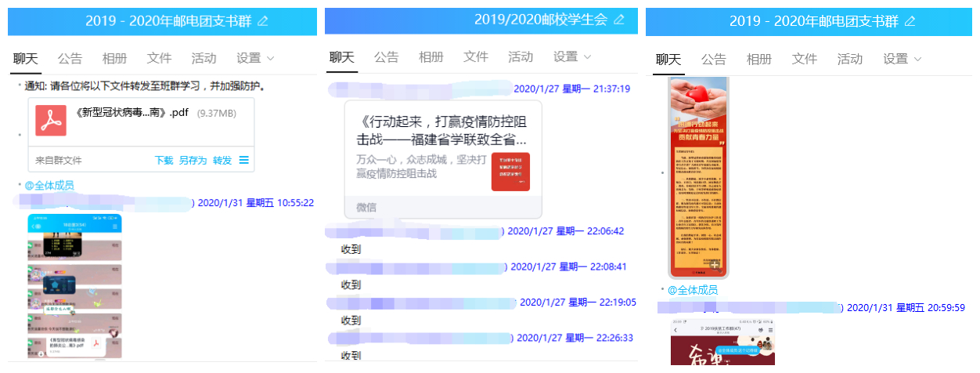This screenshot has height=373, width=980.
Task: Click 另存为 for the PDF file
Action: tap(193, 160)
